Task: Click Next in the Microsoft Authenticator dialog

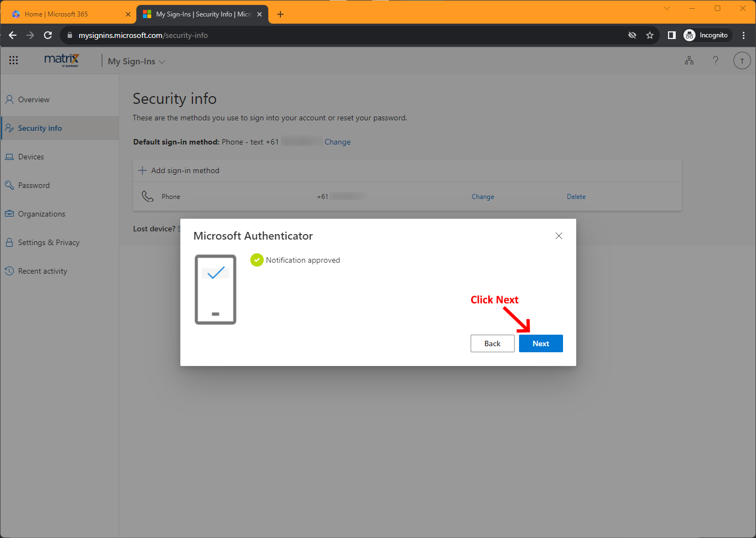Action: [540, 343]
